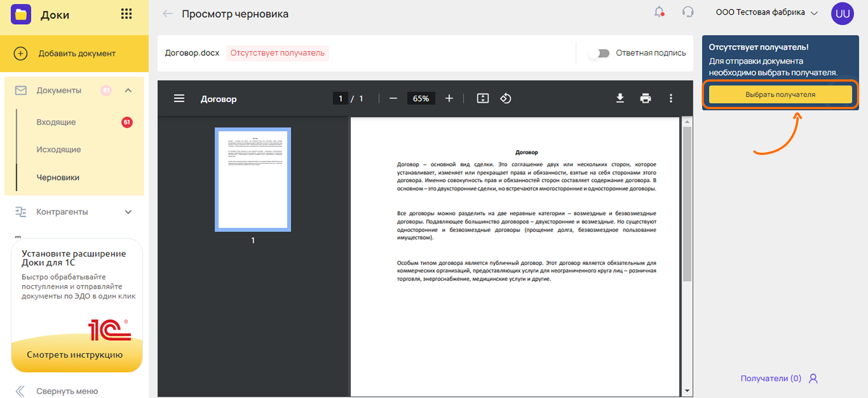Click the 1С logo in extension banner
The image size is (868, 398).
110,329
